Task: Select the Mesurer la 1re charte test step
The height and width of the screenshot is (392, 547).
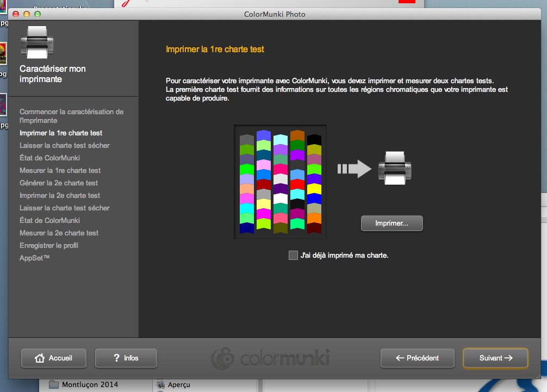Action: [x=60, y=171]
